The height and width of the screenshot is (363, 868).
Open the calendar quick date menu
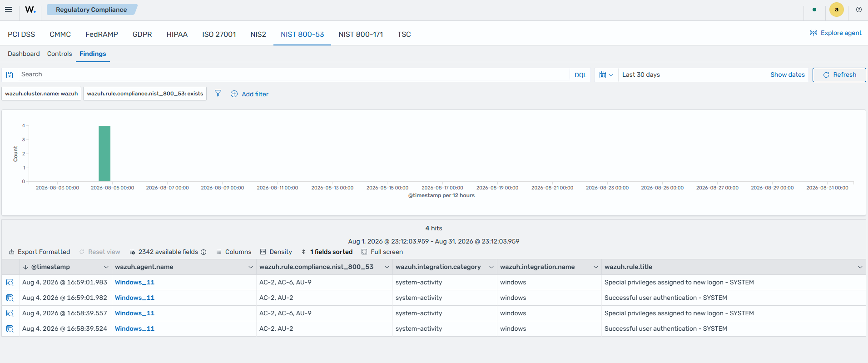pos(606,75)
